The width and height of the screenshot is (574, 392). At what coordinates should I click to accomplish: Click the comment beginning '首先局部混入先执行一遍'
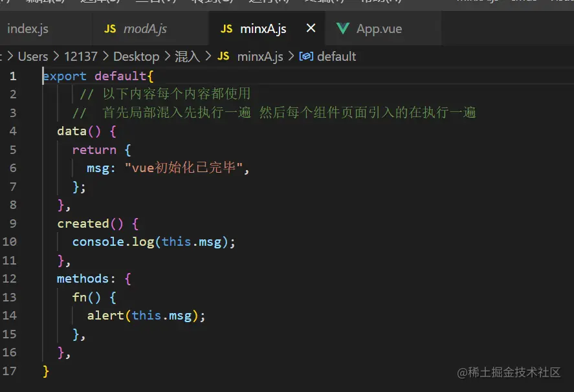[289, 113]
